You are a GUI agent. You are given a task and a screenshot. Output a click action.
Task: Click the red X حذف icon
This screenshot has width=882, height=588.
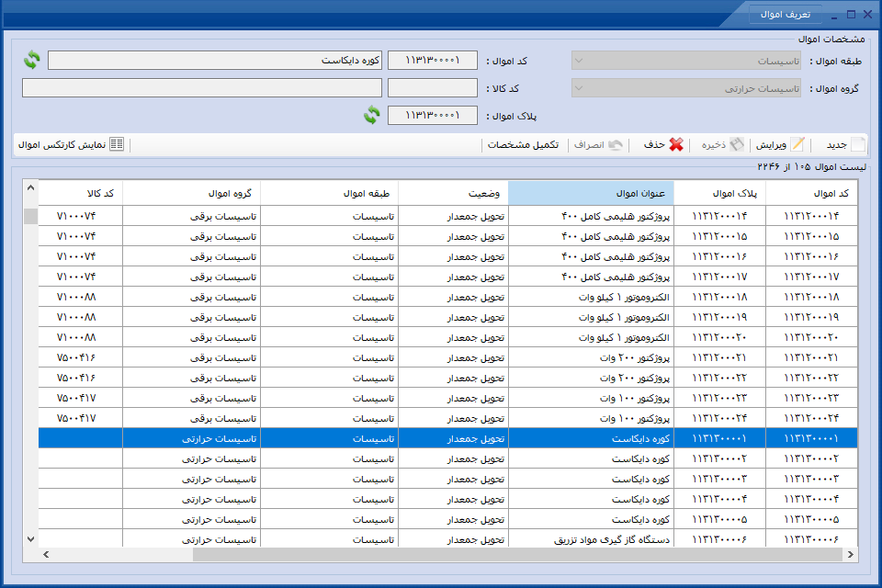676,144
